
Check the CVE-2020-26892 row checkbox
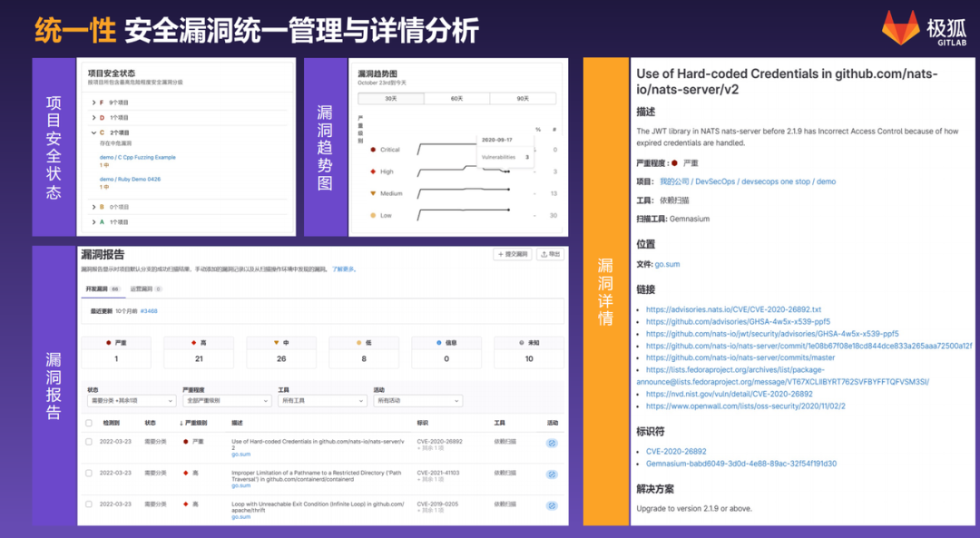[x=89, y=441]
